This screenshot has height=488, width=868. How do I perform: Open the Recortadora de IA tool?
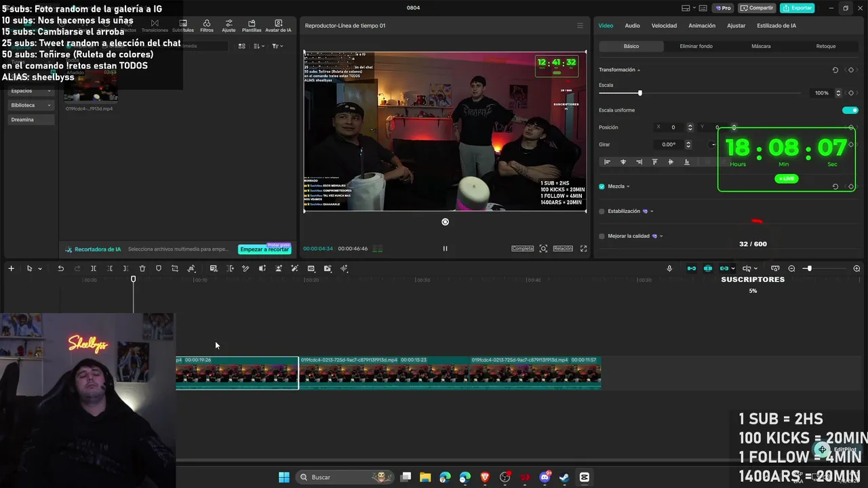93,249
